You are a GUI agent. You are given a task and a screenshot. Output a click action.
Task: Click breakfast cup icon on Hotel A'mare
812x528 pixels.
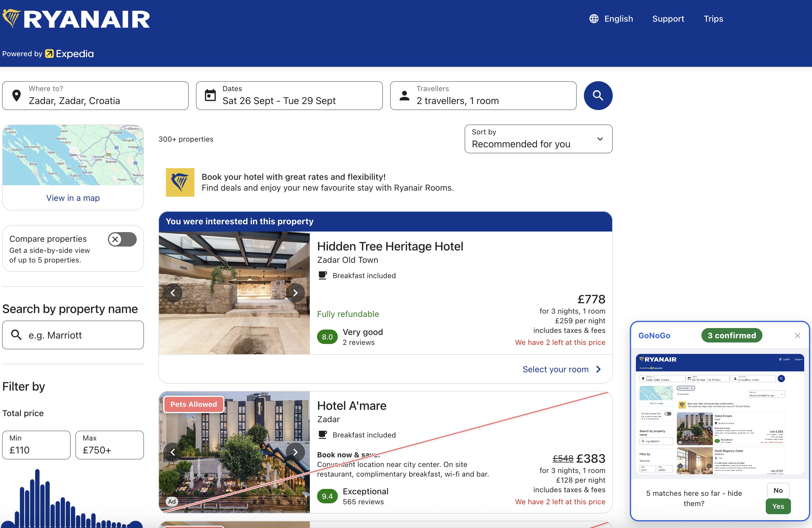322,435
